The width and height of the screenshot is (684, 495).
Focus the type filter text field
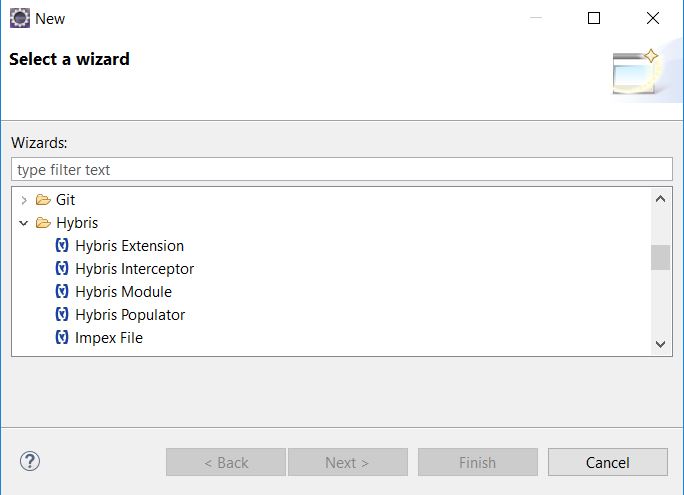click(x=342, y=169)
